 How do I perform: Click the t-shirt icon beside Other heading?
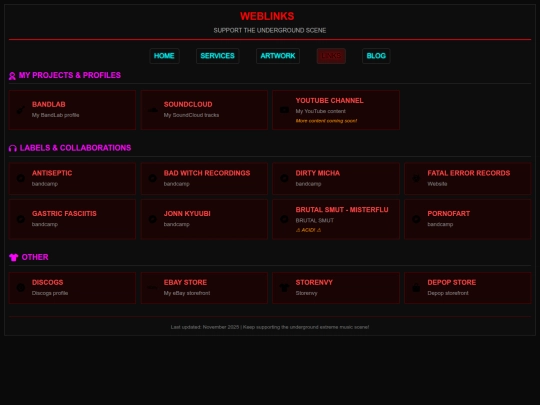click(13, 257)
